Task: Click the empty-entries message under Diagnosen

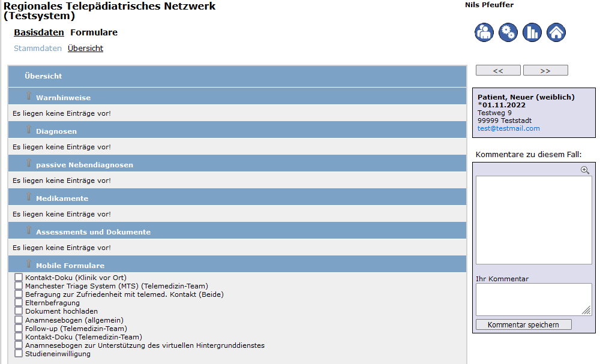Action: (62, 147)
